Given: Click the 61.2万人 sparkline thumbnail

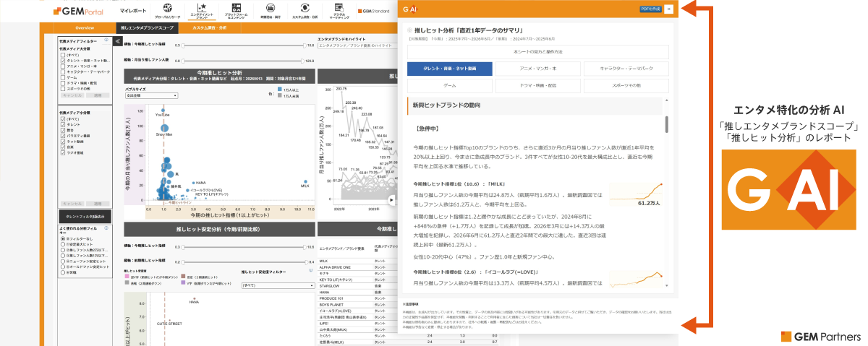Looking at the screenshot, I should 637,194.
